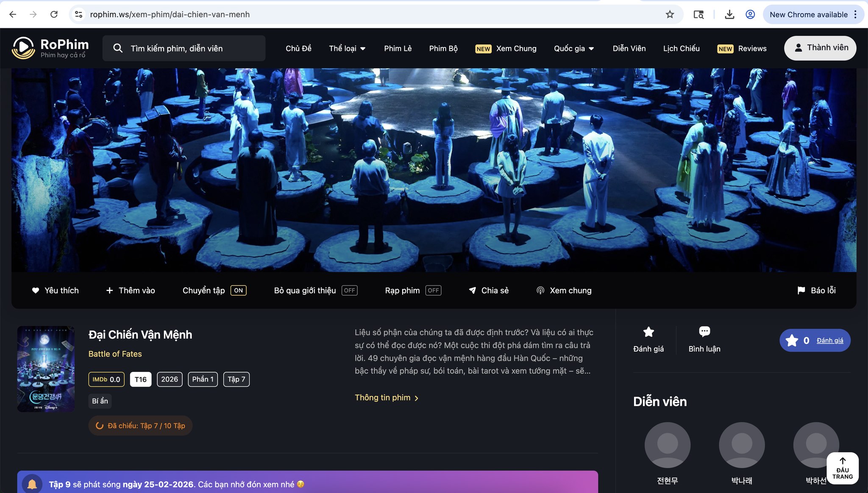Click the search magnifier icon

pyautogui.click(x=118, y=48)
